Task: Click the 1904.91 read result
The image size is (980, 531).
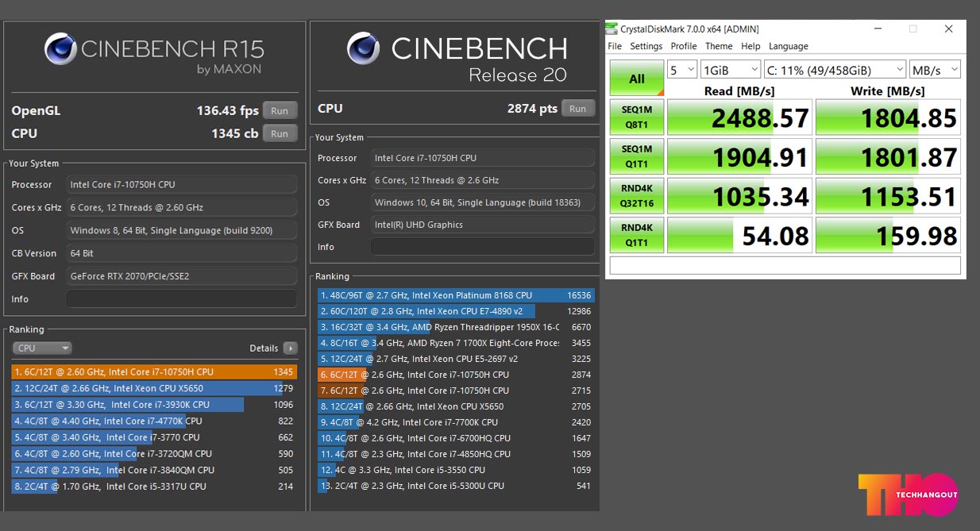Action: [739, 156]
